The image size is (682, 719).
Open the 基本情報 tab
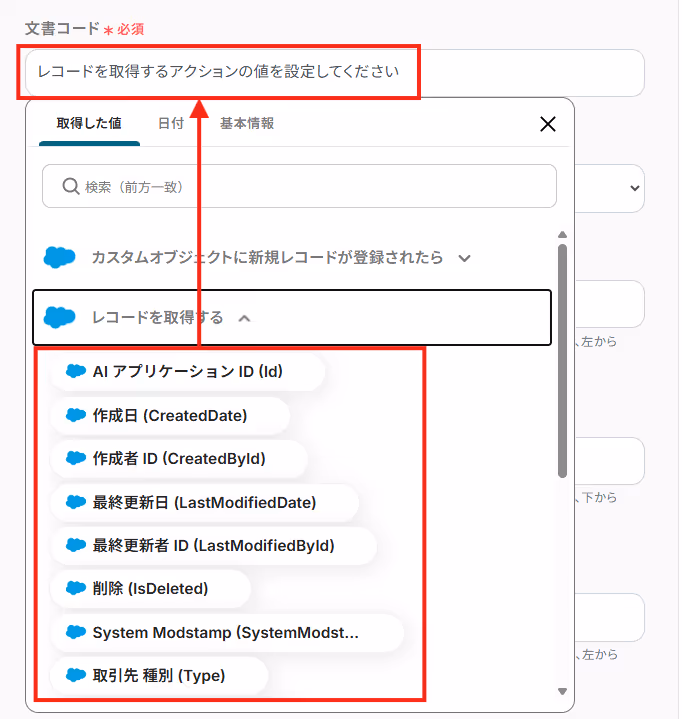pyautogui.click(x=247, y=123)
